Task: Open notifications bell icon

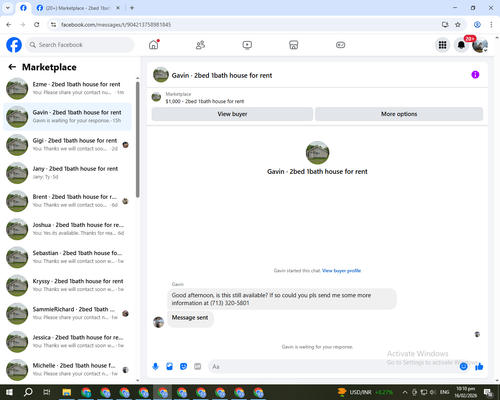Action: click(461, 45)
